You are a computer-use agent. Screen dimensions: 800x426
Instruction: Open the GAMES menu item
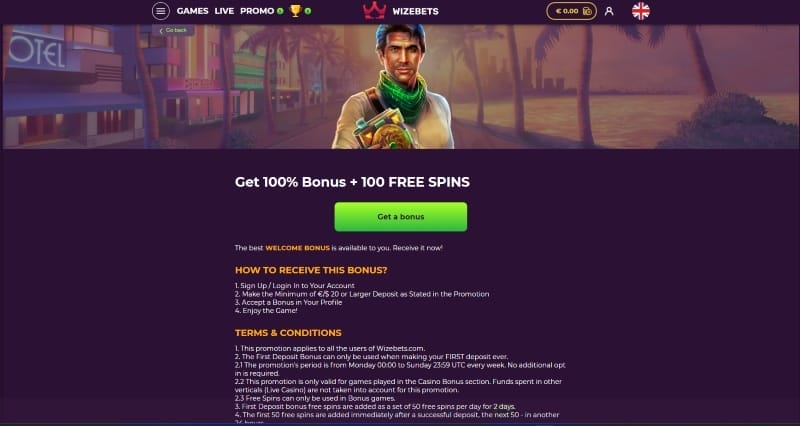[x=192, y=11]
